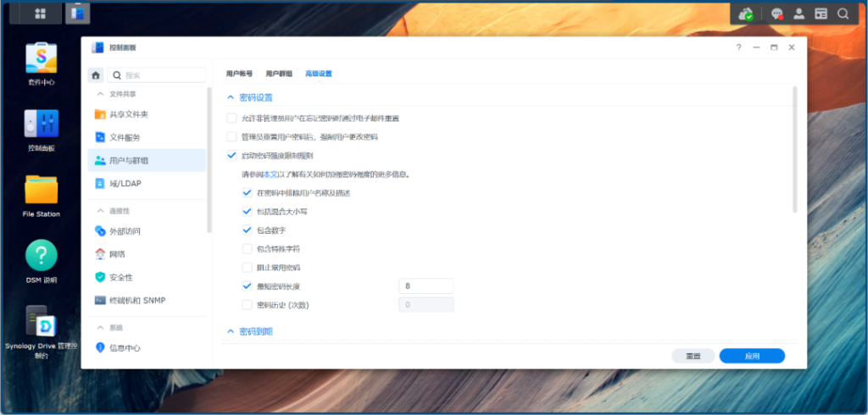Open 外部访问 in the sidebar
Image resolution: width=868 pixels, height=415 pixels.
(147, 230)
